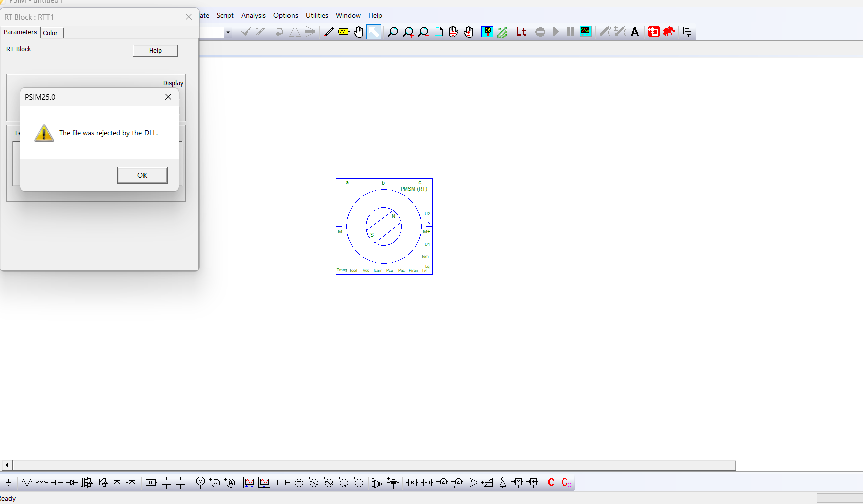Add a limiter block
This screenshot has height=504, width=863.
[487, 483]
